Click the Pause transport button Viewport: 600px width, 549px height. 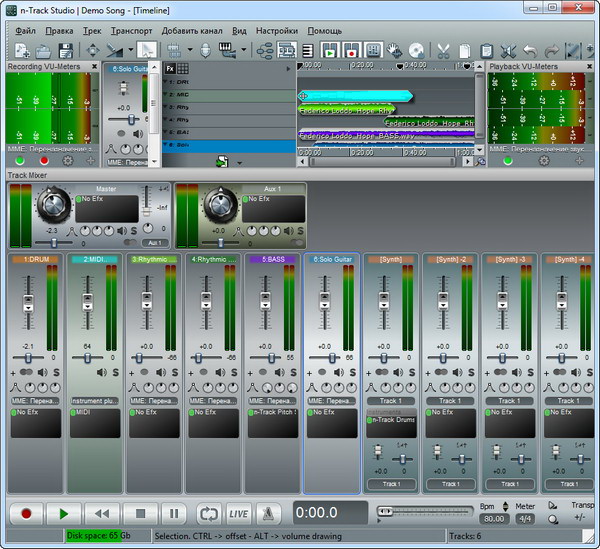tap(173, 513)
